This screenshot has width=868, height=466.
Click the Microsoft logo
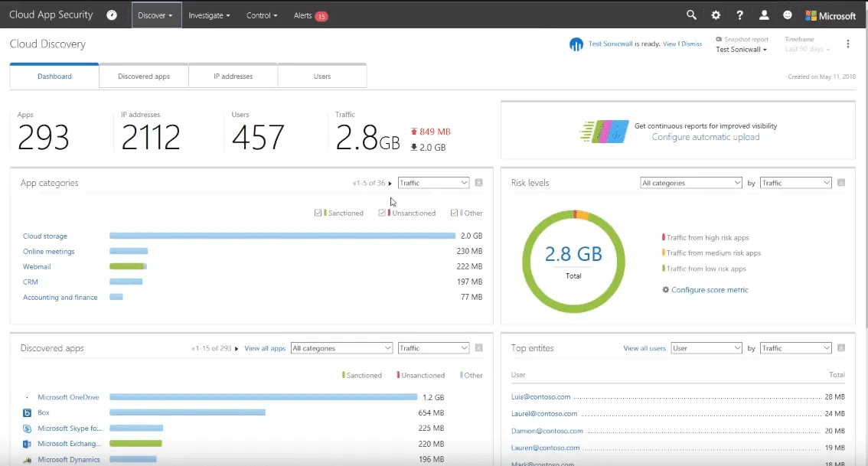click(830, 15)
